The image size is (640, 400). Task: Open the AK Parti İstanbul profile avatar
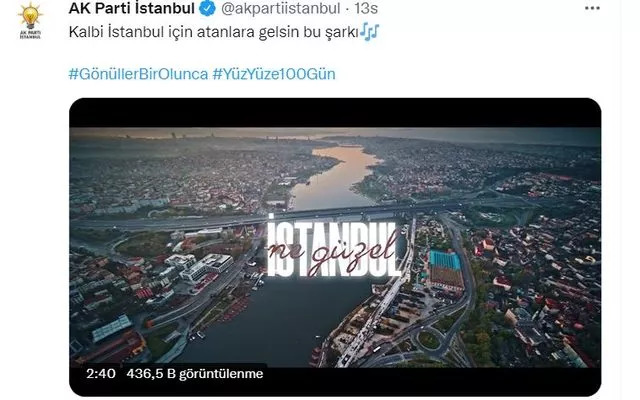pos(30,21)
